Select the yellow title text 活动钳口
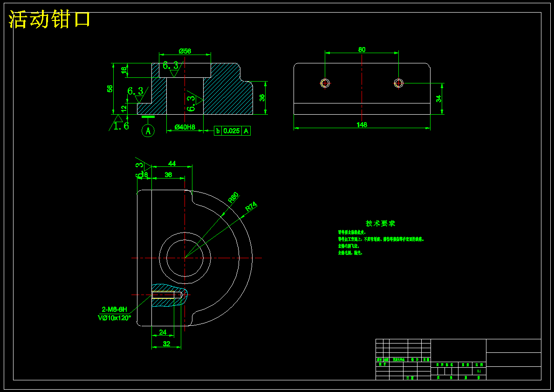This screenshot has height=392, width=554. 49,20
